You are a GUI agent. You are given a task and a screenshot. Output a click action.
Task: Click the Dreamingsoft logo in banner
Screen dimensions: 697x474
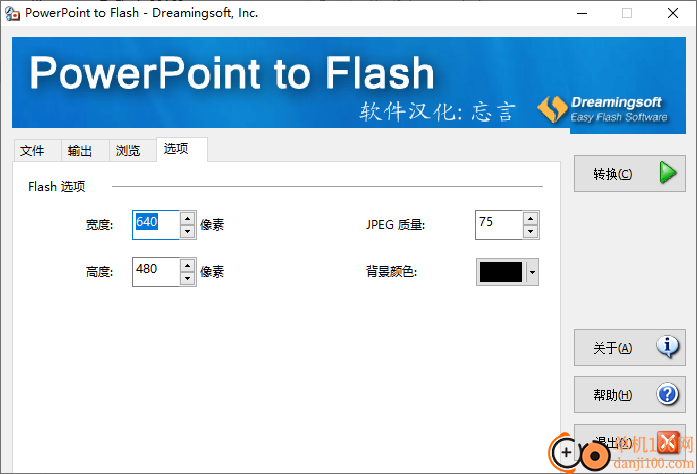[603, 109]
